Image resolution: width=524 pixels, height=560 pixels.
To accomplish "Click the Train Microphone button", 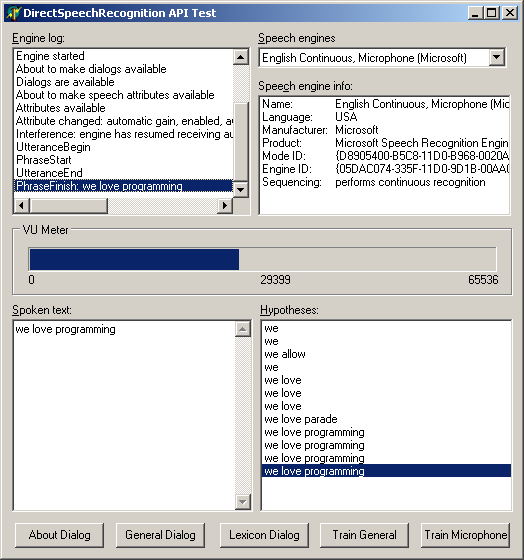I will pyautogui.click(x=465, y=535).
